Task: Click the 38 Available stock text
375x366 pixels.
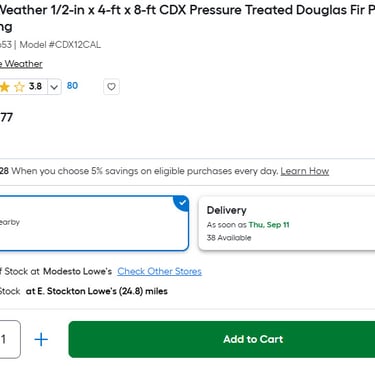Action: coord(229,238)
